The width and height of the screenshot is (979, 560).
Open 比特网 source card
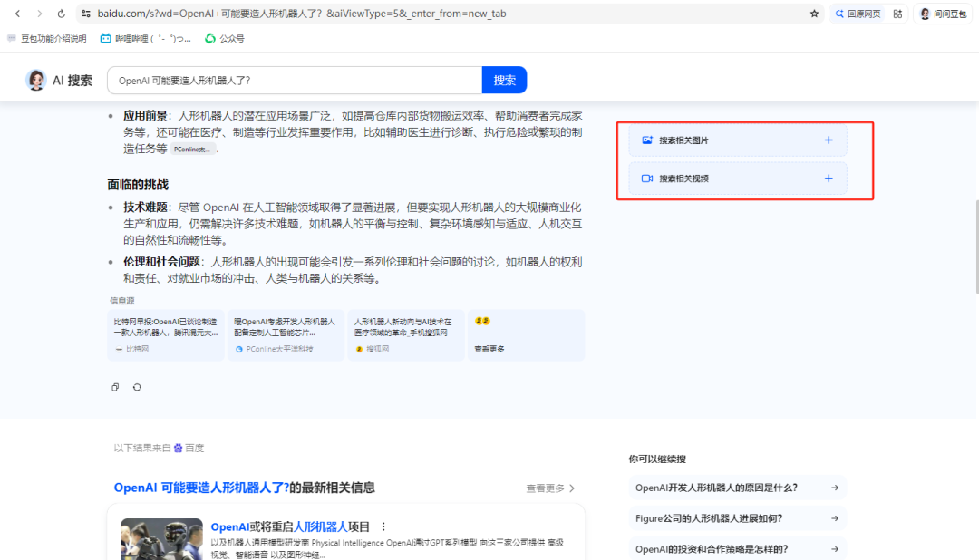click(166, 335)
